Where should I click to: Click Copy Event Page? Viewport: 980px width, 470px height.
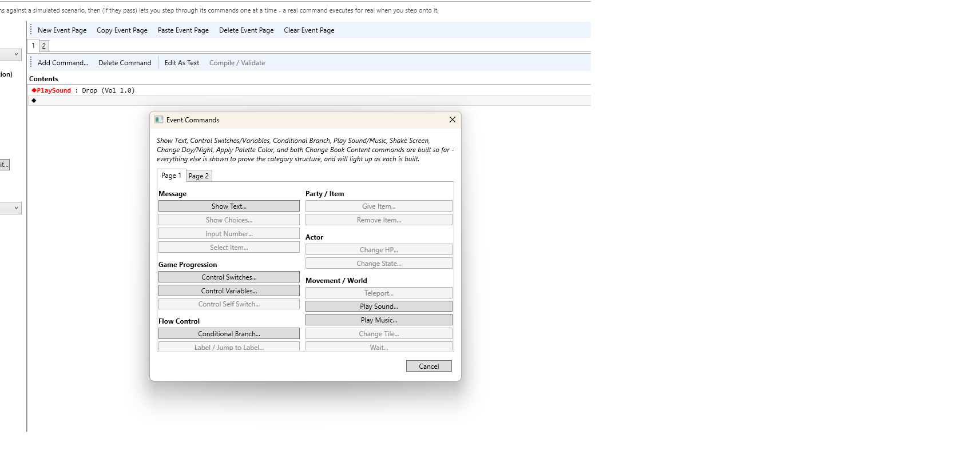tap(122, 30)
